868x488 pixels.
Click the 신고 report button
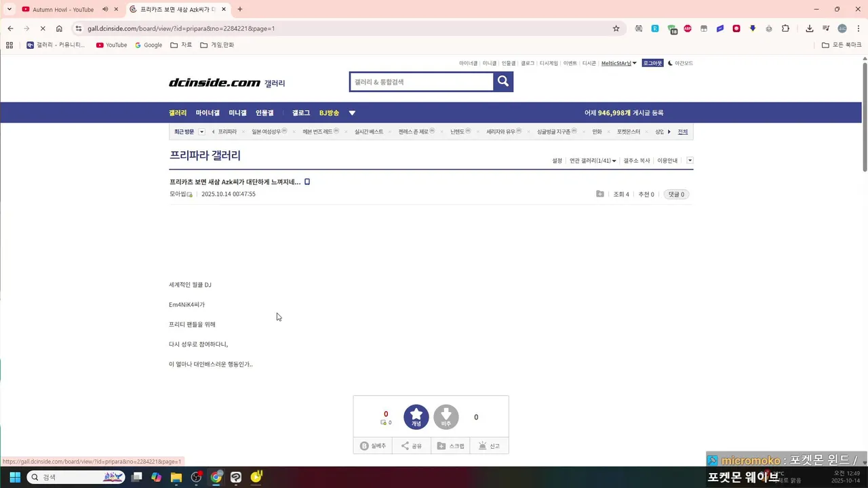(x=489, y=446)
